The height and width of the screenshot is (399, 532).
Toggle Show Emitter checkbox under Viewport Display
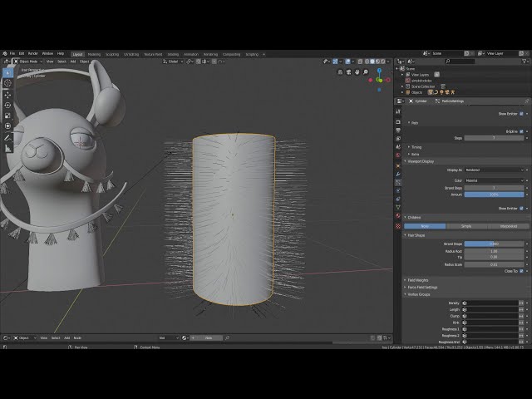(522, 209)
